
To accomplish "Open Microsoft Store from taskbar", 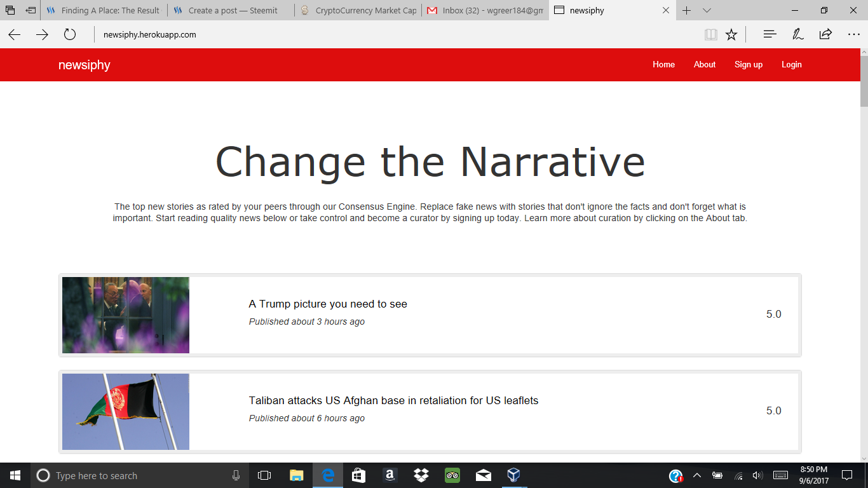I will [x=358, y=475].
